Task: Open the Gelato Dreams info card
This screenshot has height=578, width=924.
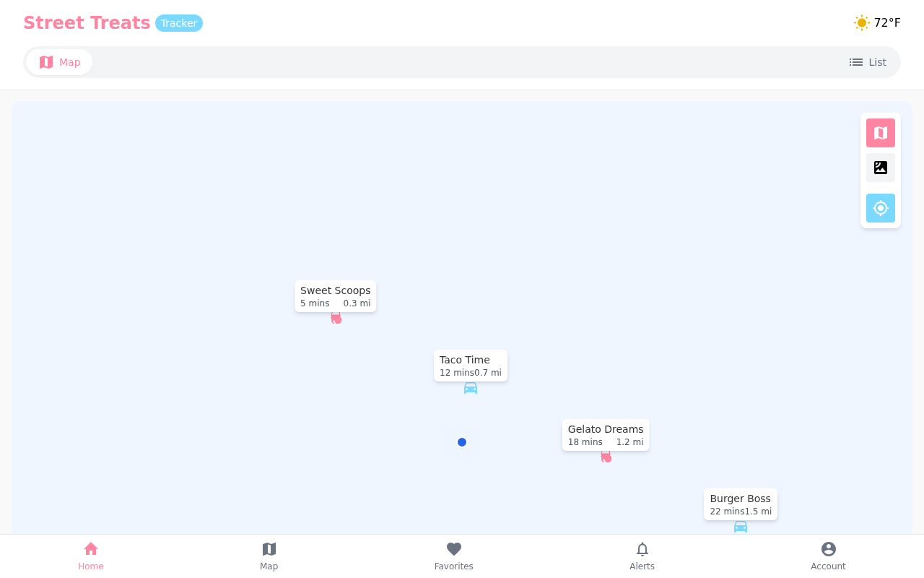Action: (606, 435)
